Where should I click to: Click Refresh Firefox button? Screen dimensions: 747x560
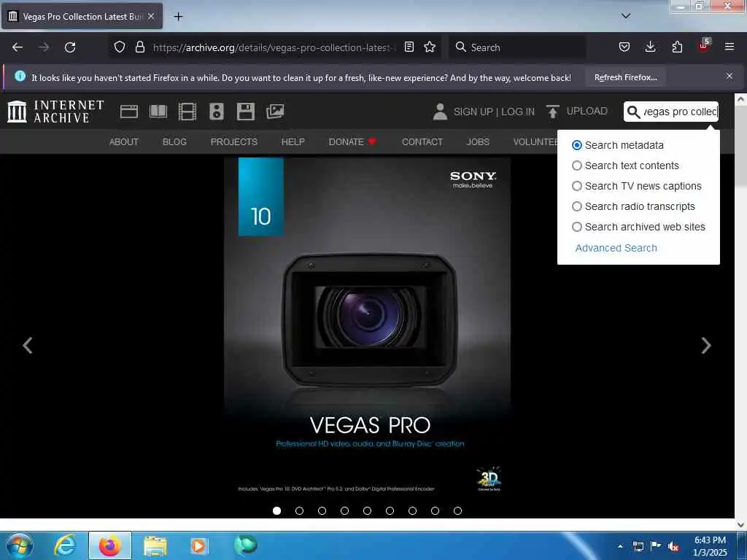pyautogui.click(x=625, y=77)
